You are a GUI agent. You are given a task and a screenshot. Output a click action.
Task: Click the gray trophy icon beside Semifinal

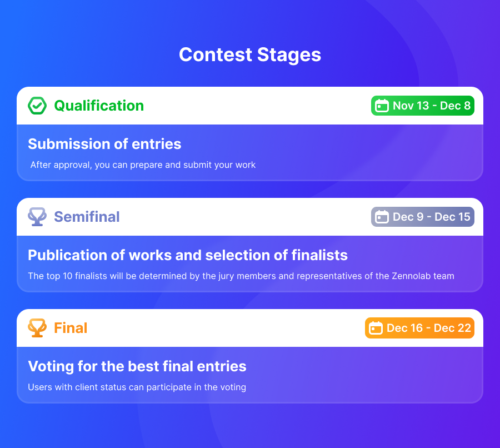coord(37,217)
